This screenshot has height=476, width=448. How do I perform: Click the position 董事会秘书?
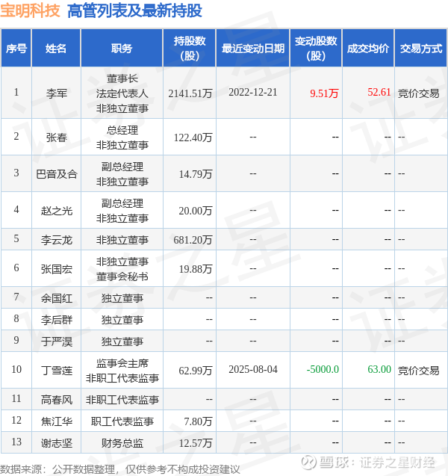coord(122,276)
